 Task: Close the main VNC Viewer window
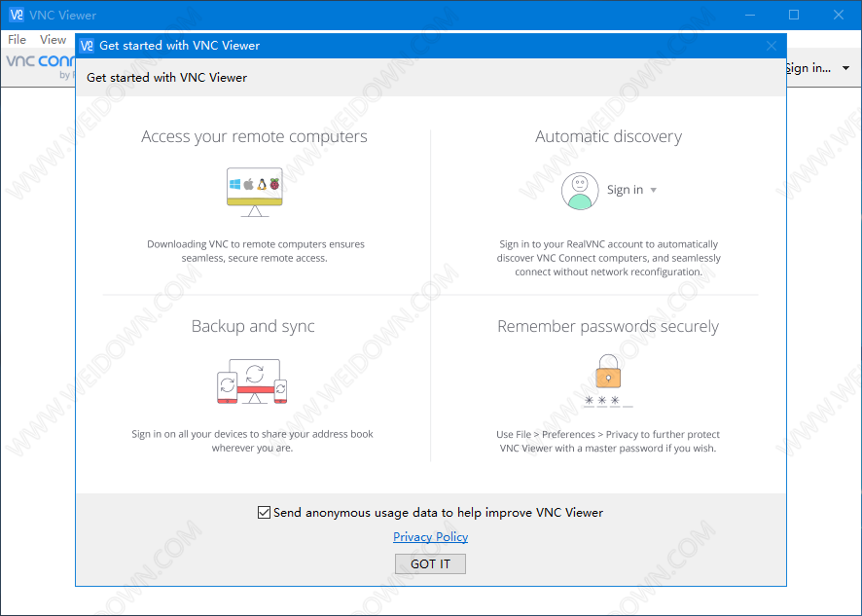click(x=839, y=15)
